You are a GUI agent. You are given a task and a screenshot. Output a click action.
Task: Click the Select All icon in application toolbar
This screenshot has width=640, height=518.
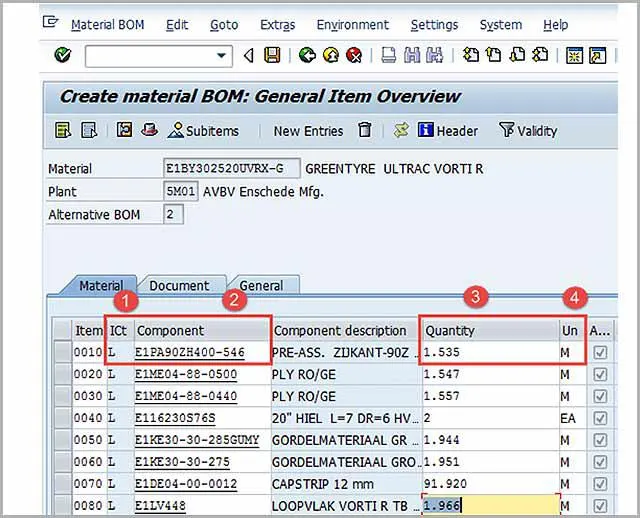point(63,130)
